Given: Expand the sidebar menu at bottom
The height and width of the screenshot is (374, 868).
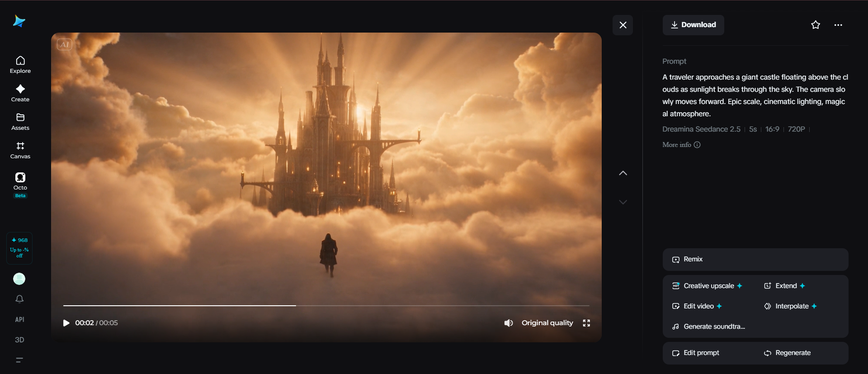Looking at the screenshot, I should pyautogui.click(x=19, y=360).
